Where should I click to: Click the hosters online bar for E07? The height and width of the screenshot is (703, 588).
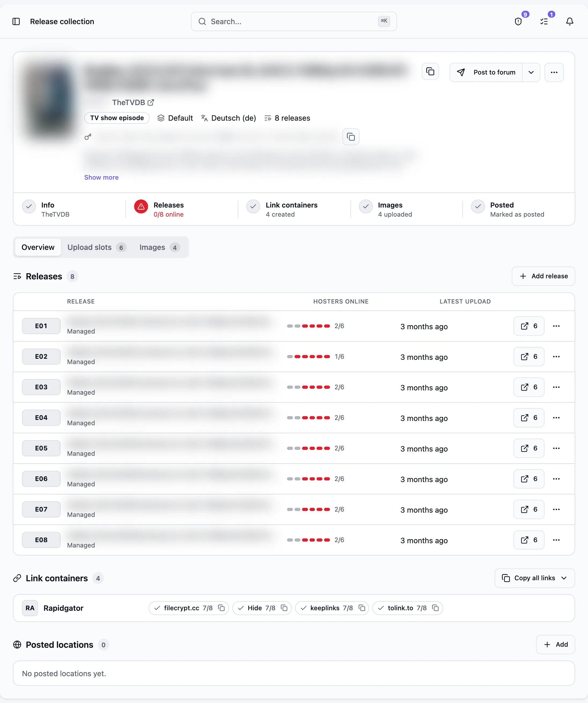[308, 509]
